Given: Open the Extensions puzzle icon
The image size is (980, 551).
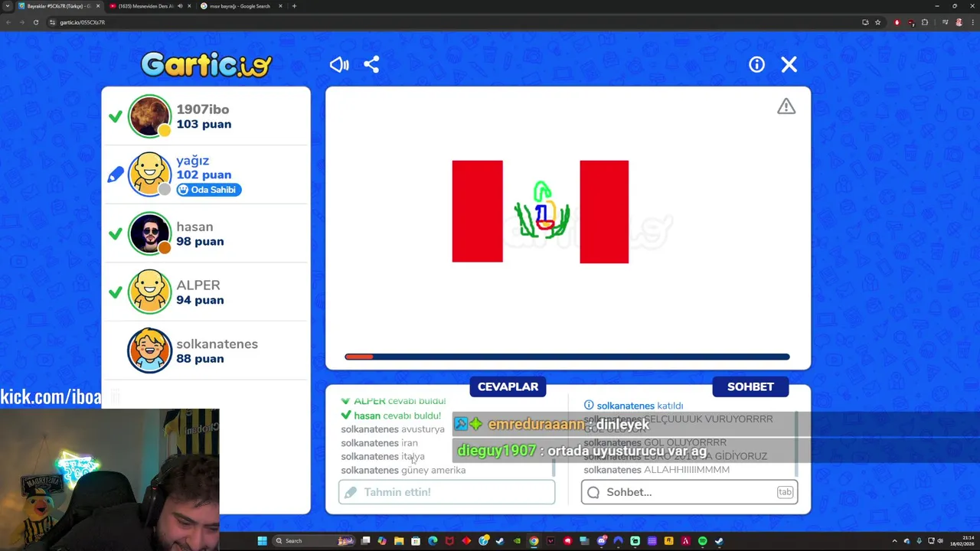Looking at the screenshot, I should coord(925,22).
